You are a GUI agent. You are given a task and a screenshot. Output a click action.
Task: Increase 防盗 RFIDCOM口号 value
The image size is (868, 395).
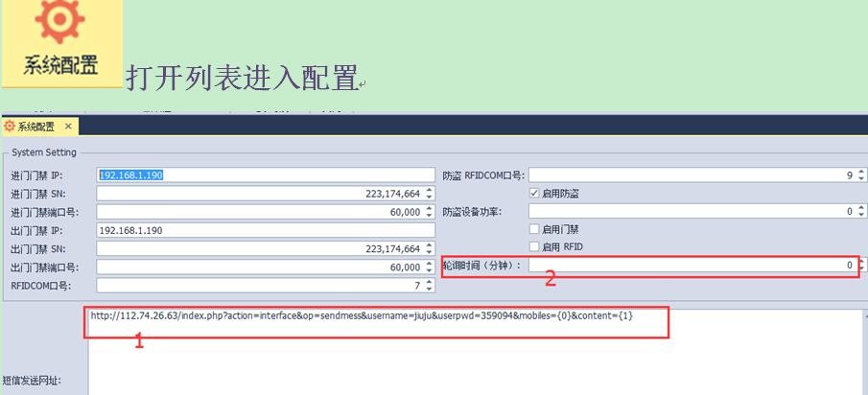click(860, 172)
